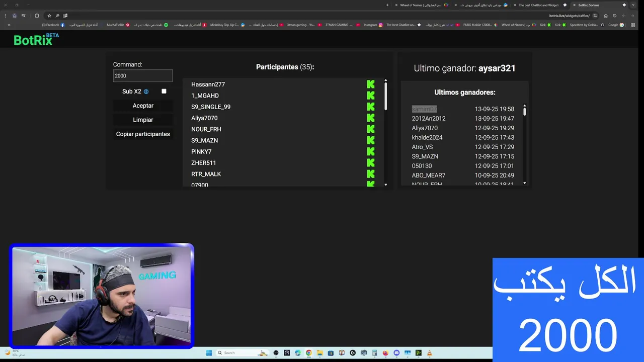The width and height of the screenshot is (644, 362).
Task: Select participant PINKY7
Action: 201,151
